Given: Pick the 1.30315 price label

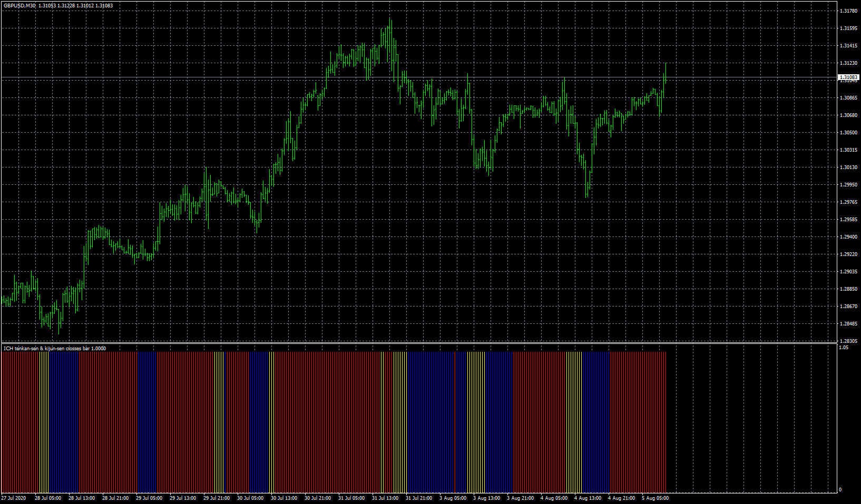Looking at the screenshot, I should click(x=847, y=150).
